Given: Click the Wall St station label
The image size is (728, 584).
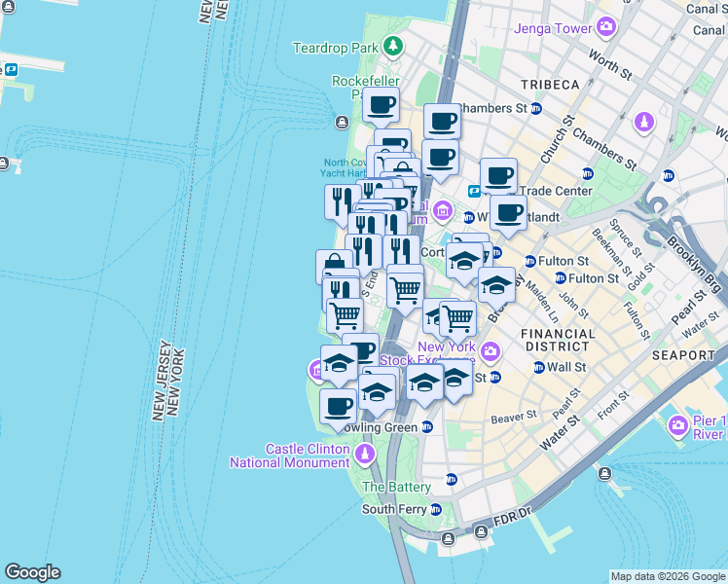Looking at the screenshot, I should 566,367.
